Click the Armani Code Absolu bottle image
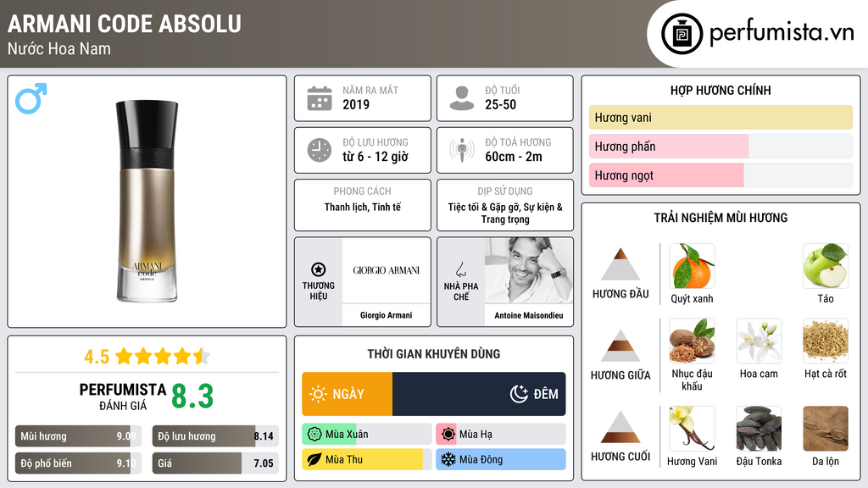868x488 pixels. coord(147,201)
